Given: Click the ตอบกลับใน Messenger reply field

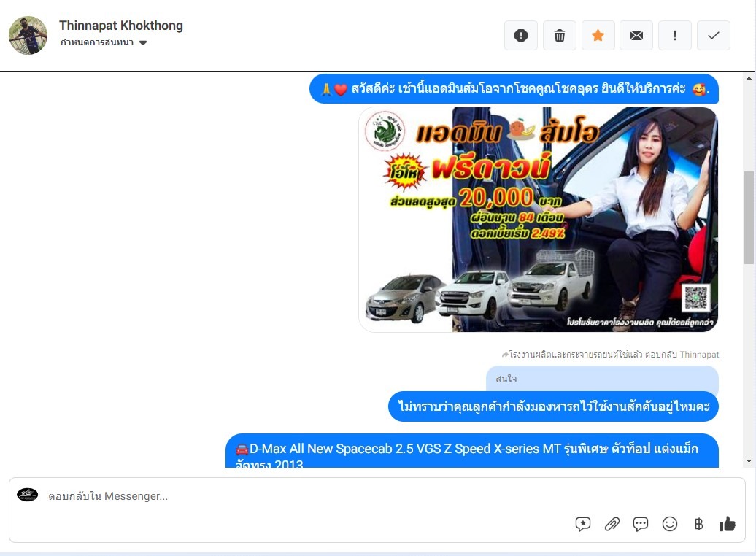Looking at the screenshot, I should pos(377,510).
